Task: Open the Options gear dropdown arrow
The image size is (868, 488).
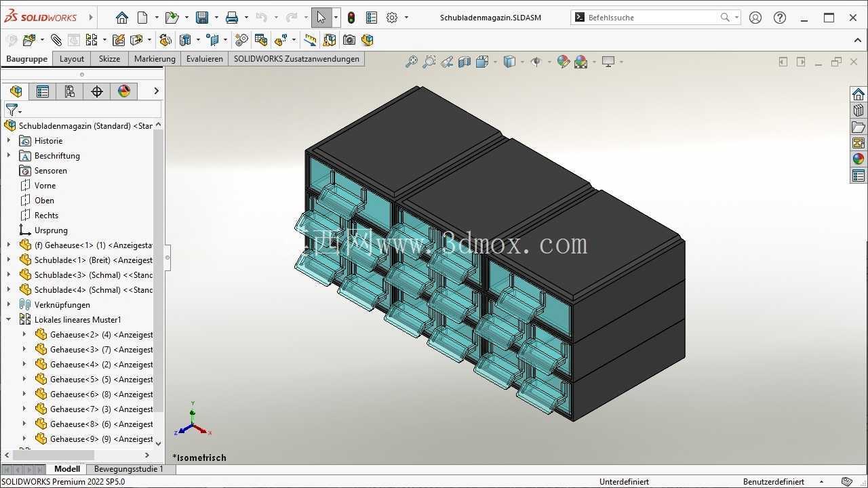Action: click(406, 18)
